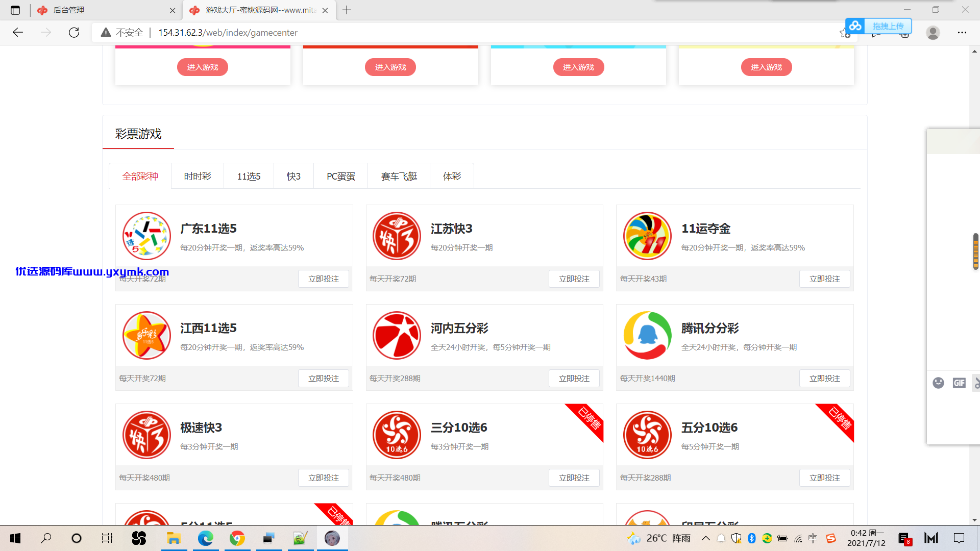Click 立即投注 for 腾讯分彩
The image size is (980, 551).
tap(825, 379)
